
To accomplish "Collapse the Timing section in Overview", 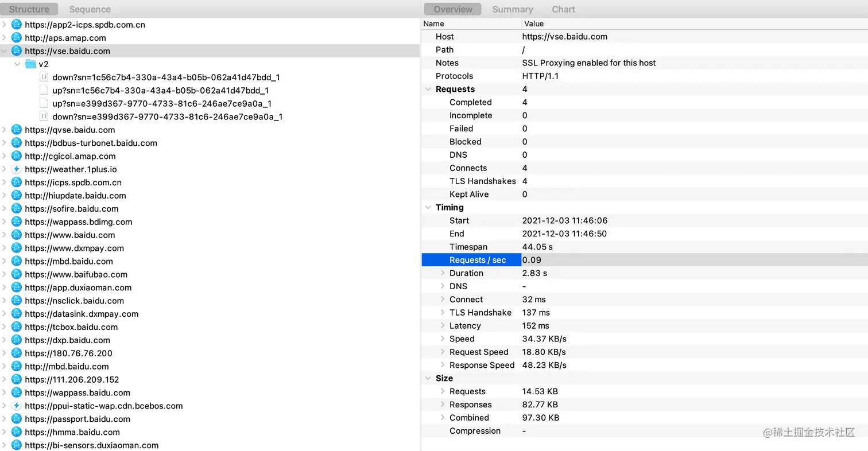I will (x=428, y=207).
